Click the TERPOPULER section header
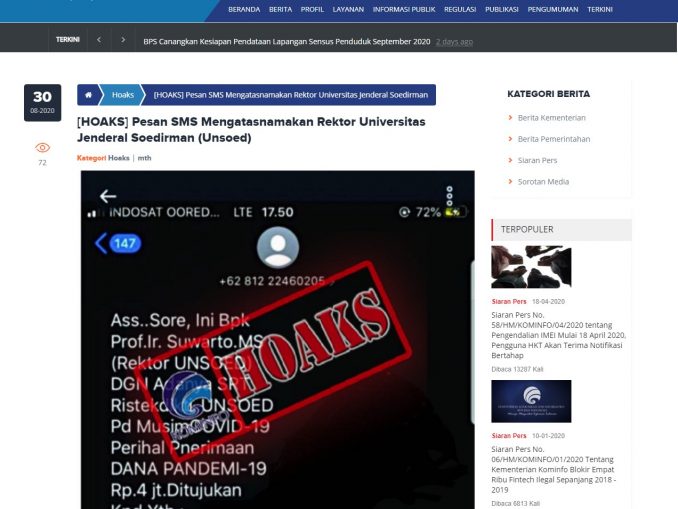678x509 pixels. 561,230
